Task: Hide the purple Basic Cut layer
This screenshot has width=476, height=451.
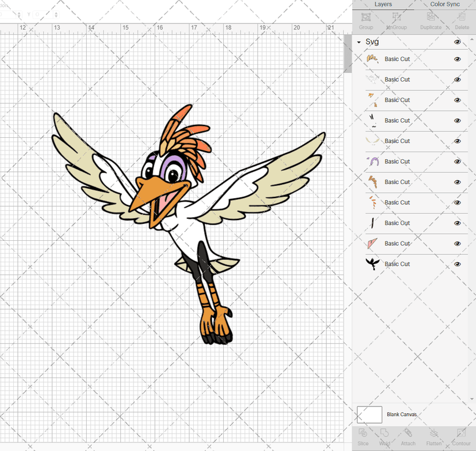Action: 457,162
